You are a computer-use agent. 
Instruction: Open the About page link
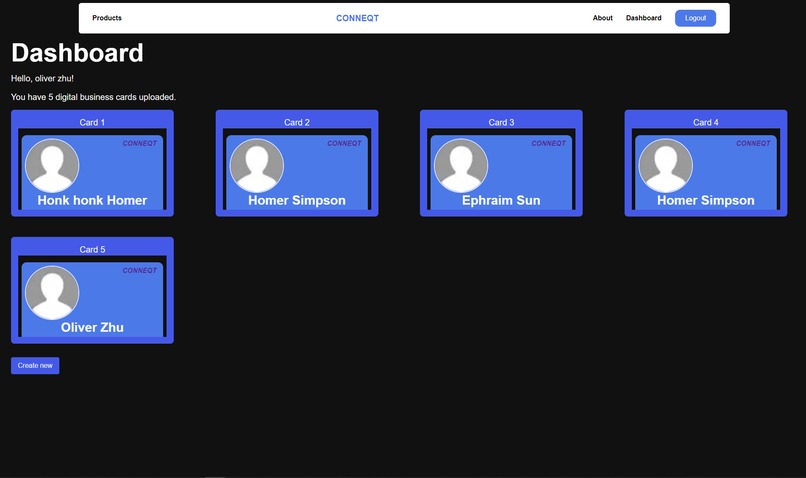602,18
